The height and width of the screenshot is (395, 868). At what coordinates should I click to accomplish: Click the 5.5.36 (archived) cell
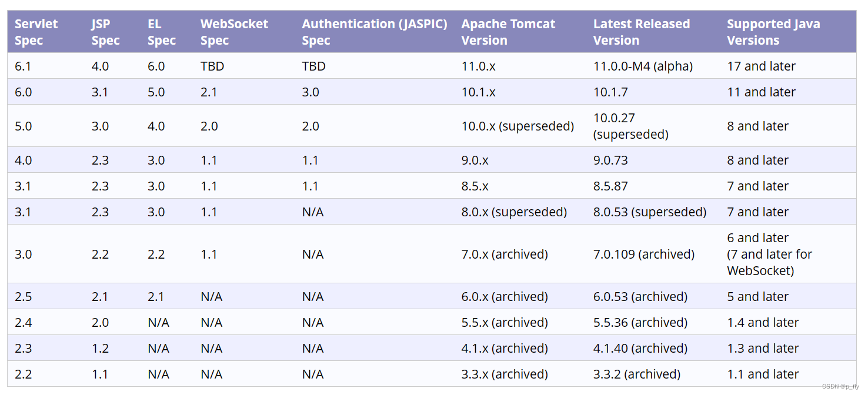640,323
